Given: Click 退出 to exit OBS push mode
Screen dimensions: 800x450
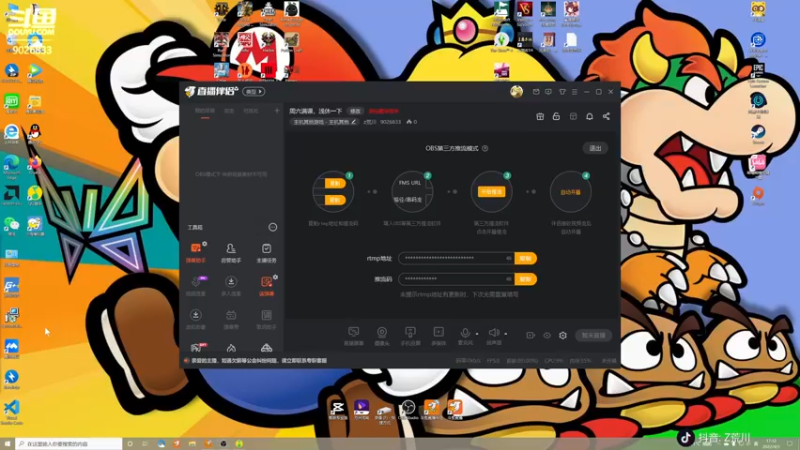Looking at the screenshot, I should [x=595, y=148].
